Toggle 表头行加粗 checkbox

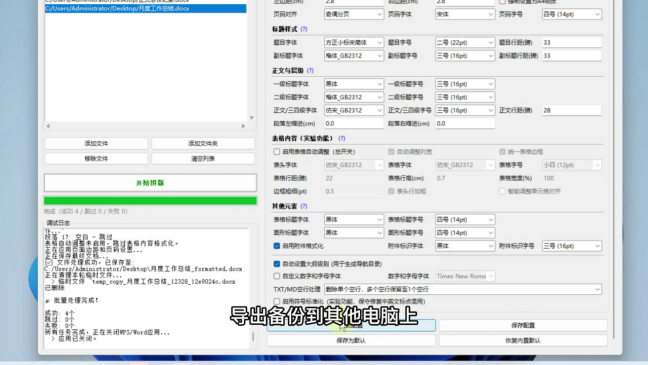391,191
